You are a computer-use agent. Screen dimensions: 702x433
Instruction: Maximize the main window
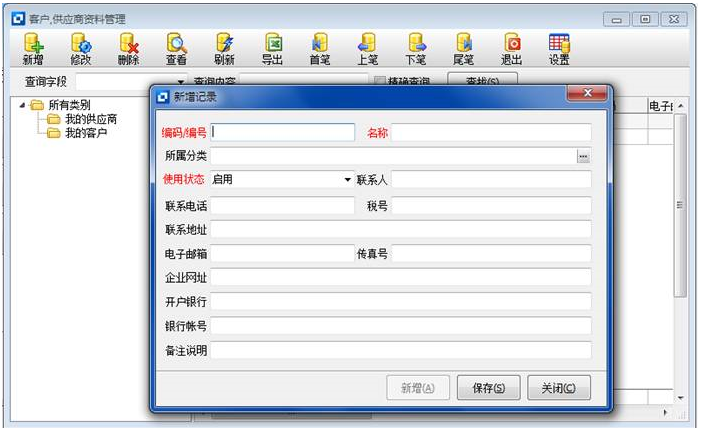click(645, 19)
